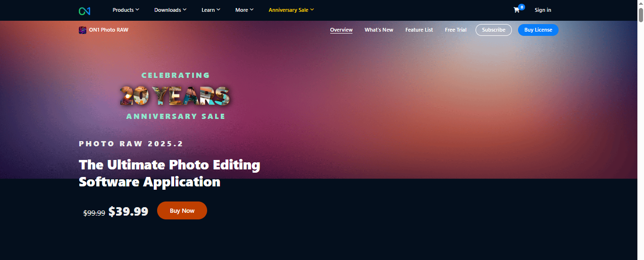Click the ON1 logo in the header
The image size is (644, 260).
click(84, 10)
